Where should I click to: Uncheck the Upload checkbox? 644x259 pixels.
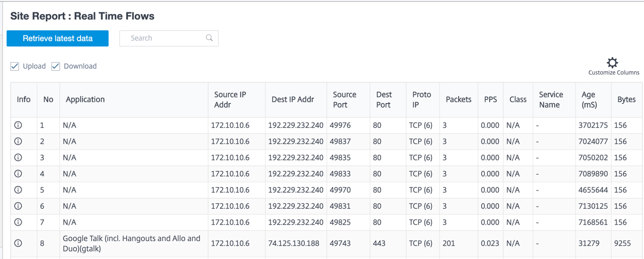tap(15, 66)
